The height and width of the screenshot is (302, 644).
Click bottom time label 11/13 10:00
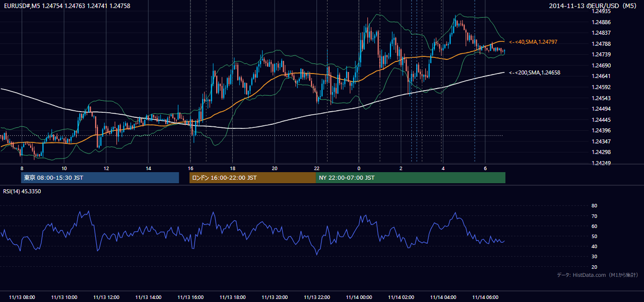(64, 297)
